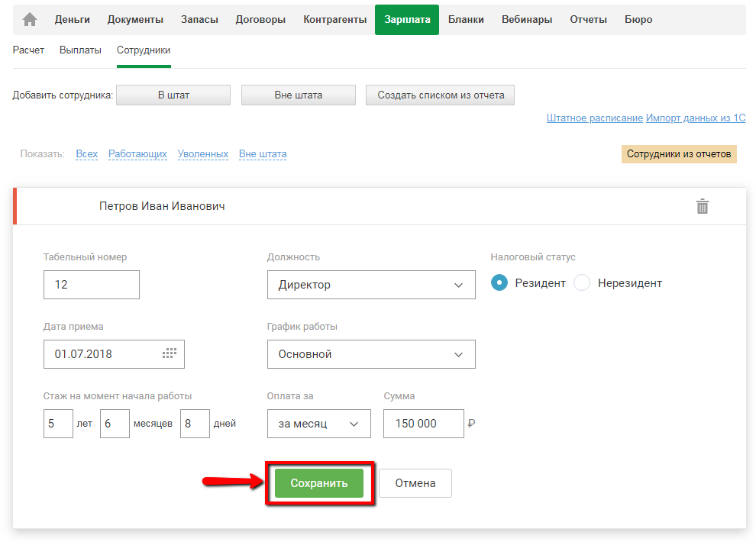The image size is (756, 542).
Task: Open the calendar picker for hire date
Action: pos(170,353)
